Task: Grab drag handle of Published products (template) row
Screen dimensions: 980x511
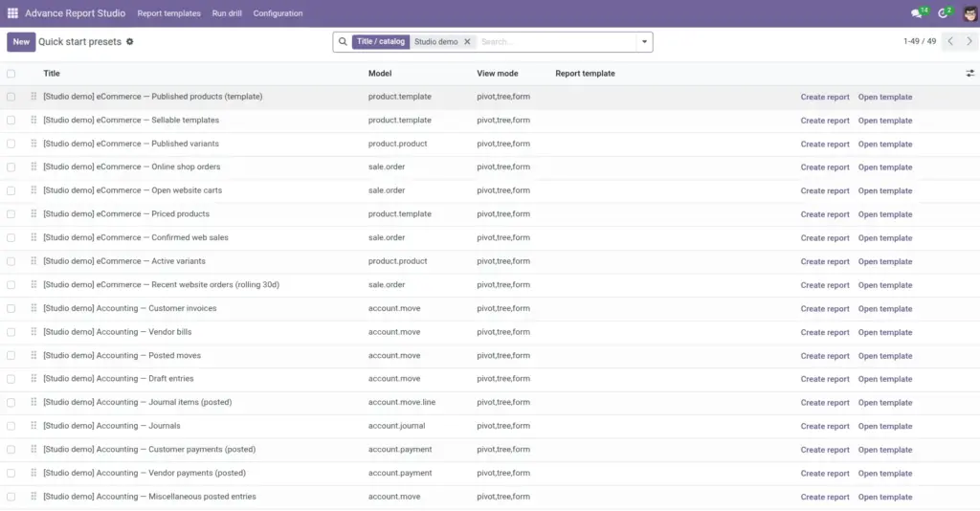Action: (33, 97)
